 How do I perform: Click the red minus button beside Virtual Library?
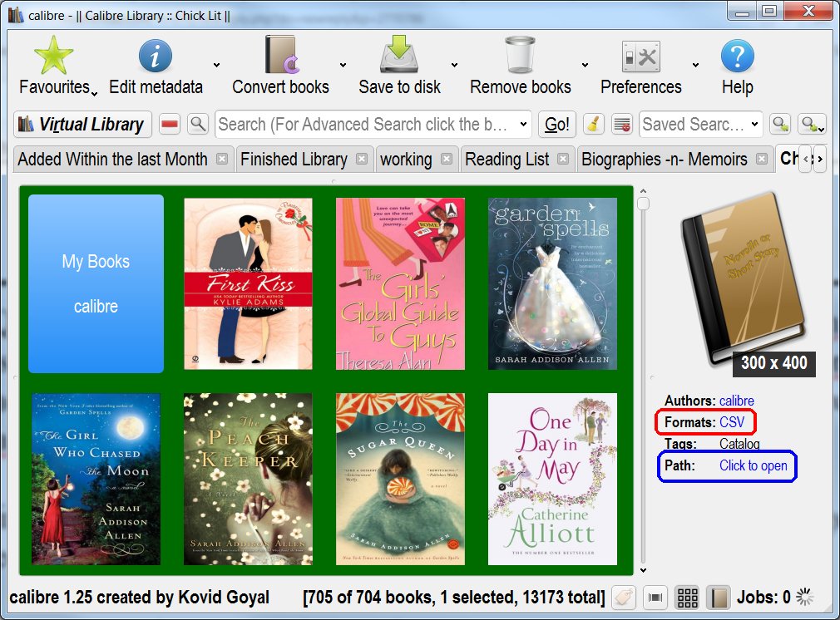coord(170,124)
